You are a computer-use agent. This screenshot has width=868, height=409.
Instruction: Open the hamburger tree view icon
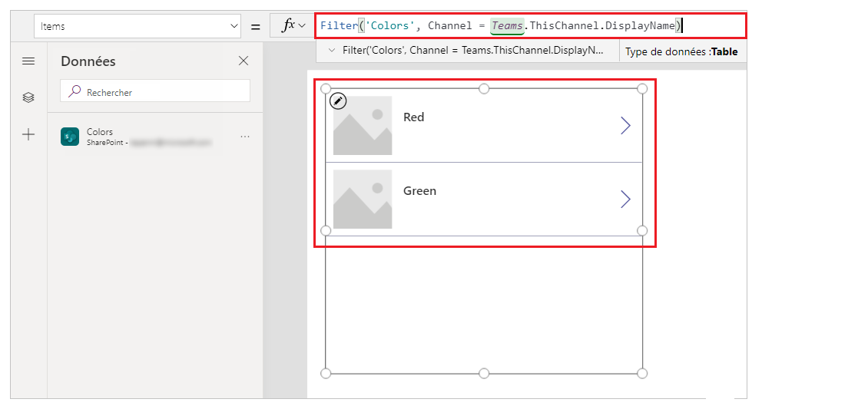click(x=28, y=61)
